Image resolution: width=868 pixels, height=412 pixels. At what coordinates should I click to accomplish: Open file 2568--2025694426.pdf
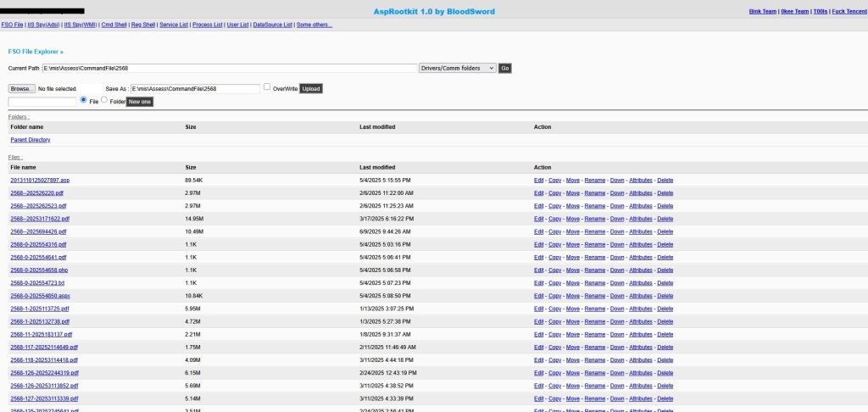[x=38, y=231]
